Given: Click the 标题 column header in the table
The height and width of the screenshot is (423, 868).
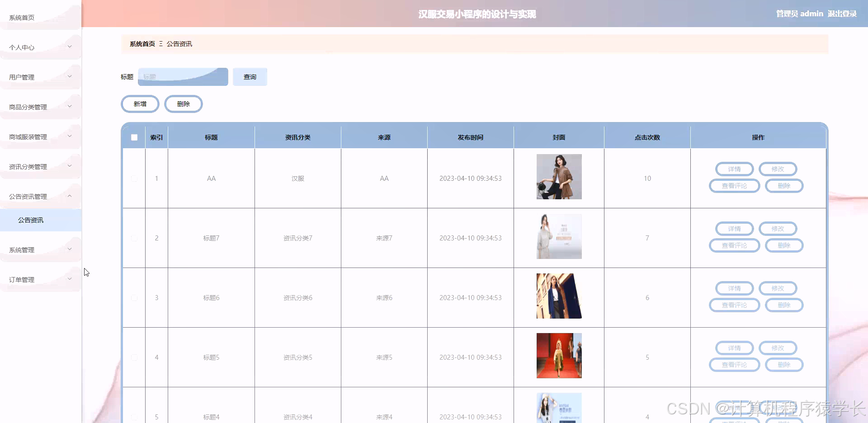Looking at the screenshot, I should point(211,137).
